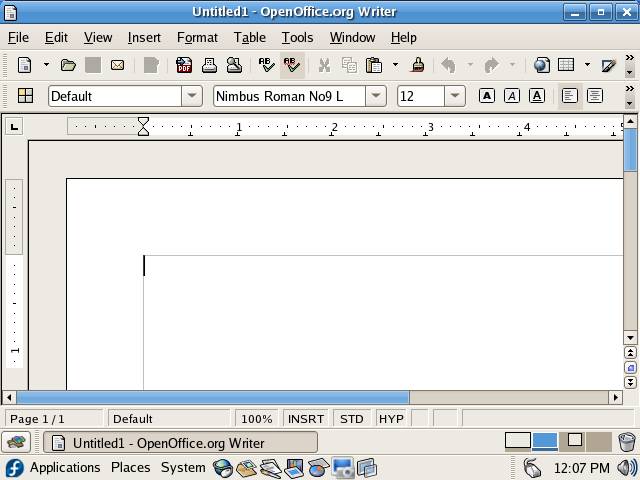Open the GNOME Applications menu
The image size is (640, 480).
coord(64,468)
